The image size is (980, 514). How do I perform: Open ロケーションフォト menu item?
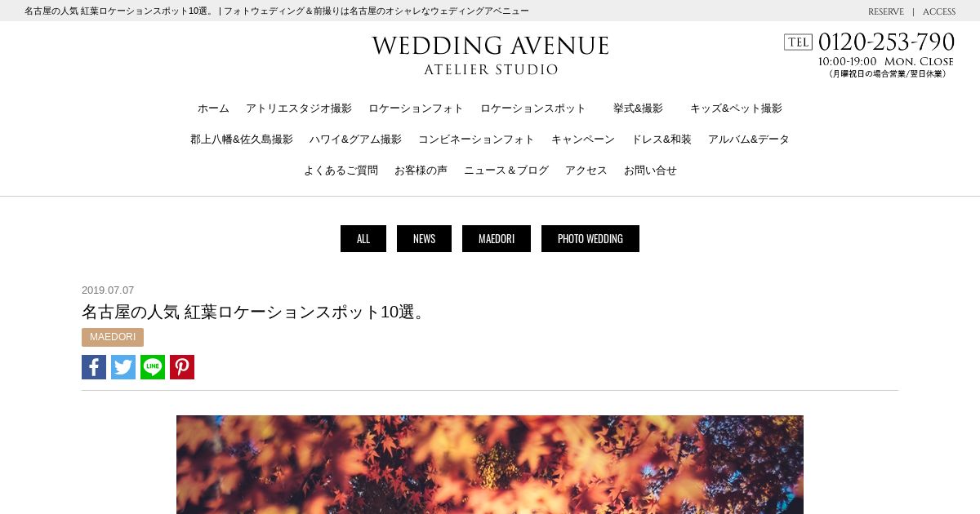(416, 109)
